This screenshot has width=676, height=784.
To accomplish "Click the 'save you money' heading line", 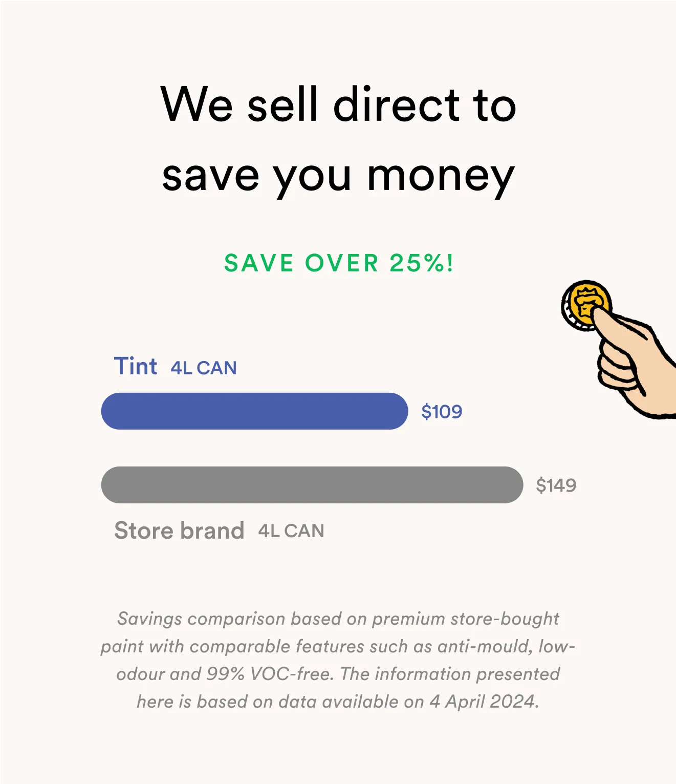I will pos(338,177).
